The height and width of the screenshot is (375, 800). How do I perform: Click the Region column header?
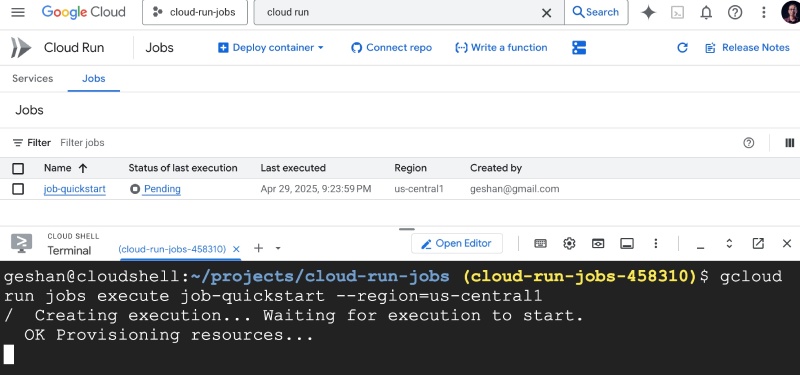click(410, 168)
